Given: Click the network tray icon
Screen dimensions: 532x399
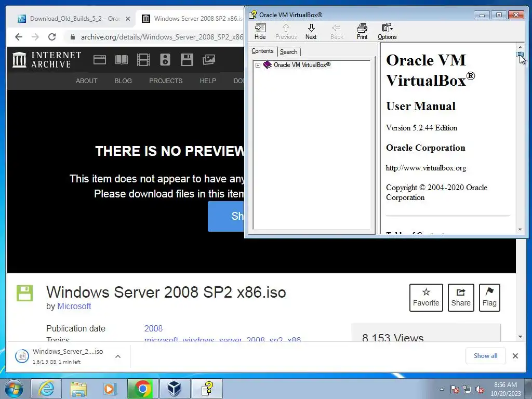Looking at the screenshot, I should (467, 389).
